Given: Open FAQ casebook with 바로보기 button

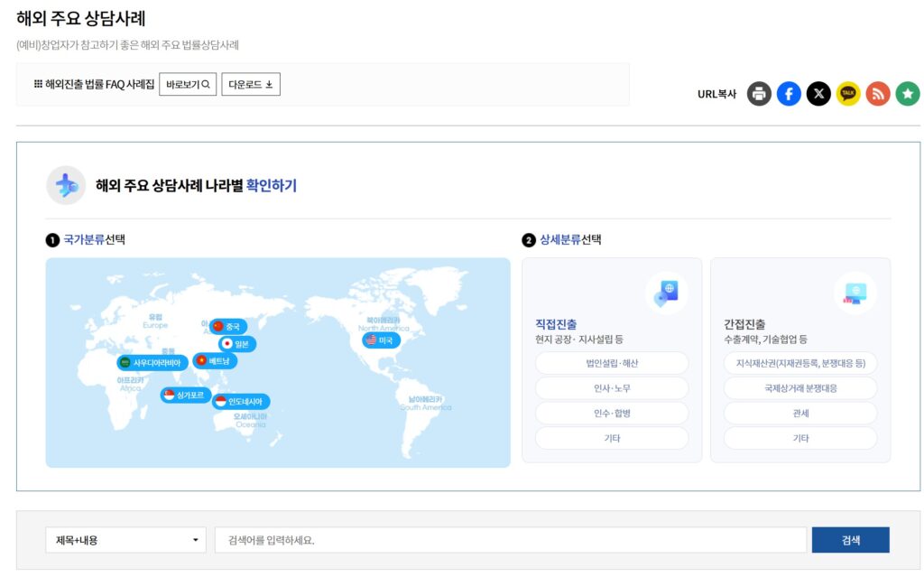Looking at the screenshot, I should pos(188,84).
